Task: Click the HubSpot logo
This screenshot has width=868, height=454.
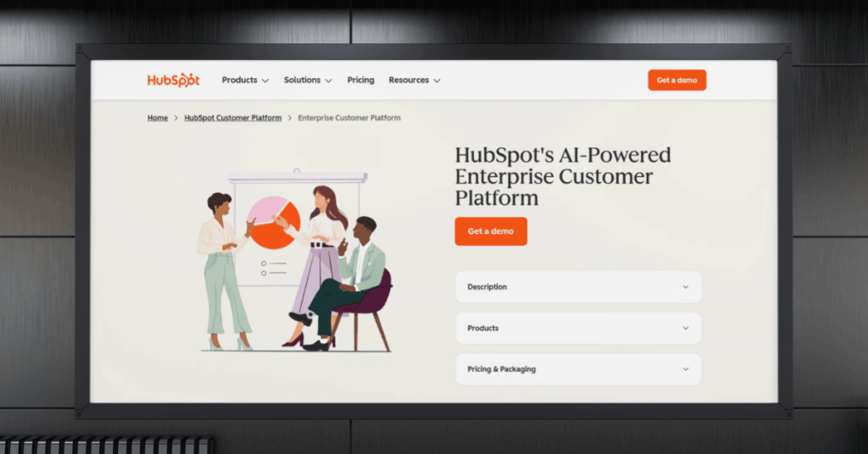Action: [x=173, y=80]
